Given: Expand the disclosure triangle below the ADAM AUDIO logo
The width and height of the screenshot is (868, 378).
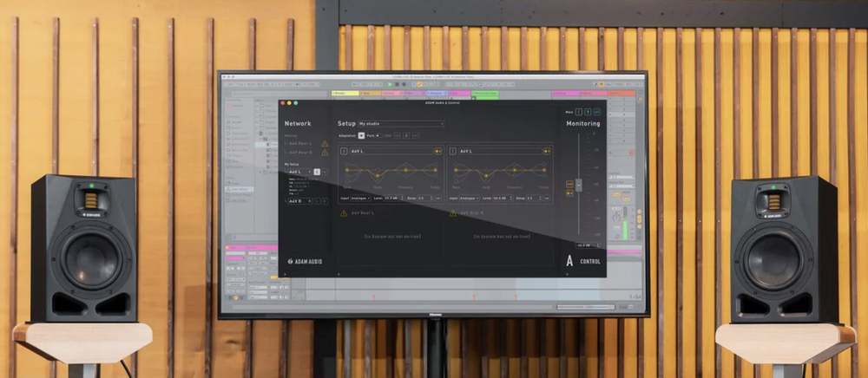Looking at the screenshot, I should (285, 274).
